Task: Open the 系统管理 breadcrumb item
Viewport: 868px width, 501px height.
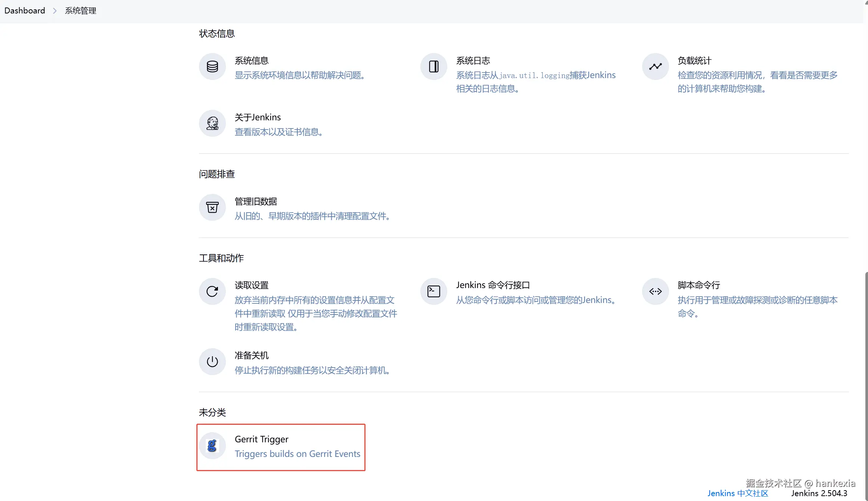Action: click(81, 10)
